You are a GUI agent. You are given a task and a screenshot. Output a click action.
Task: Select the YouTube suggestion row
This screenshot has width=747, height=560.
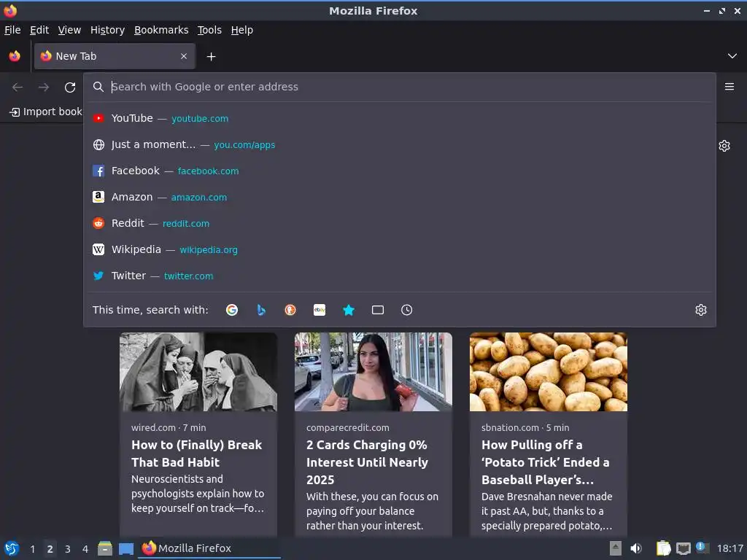point(399,118)
